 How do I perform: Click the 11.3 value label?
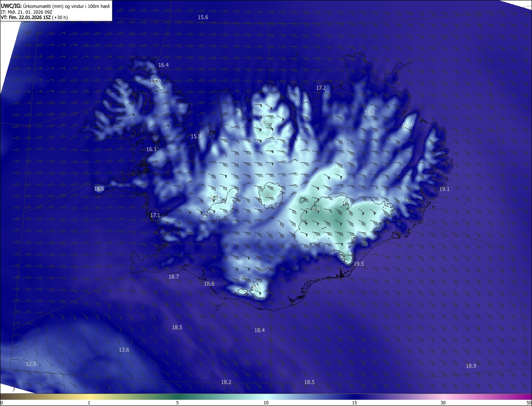pyautogui.click(x=369, y=113)
